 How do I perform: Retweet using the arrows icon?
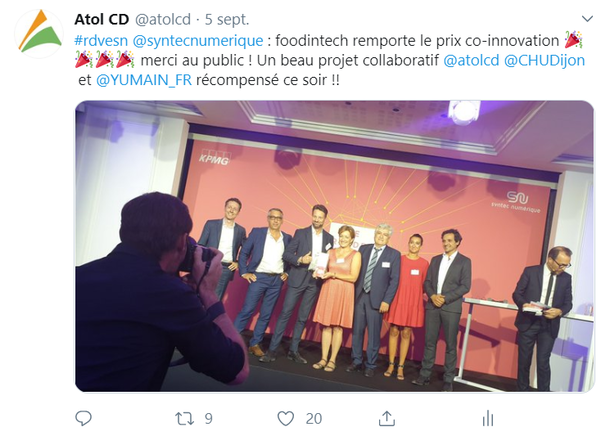click(184, 418)
